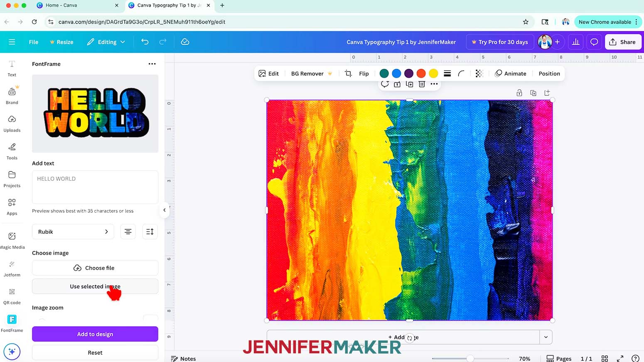The width and height of the screenshot is (644, 362).
Task: Click the 70% zoom level
Action: click(x=524, y=359)
